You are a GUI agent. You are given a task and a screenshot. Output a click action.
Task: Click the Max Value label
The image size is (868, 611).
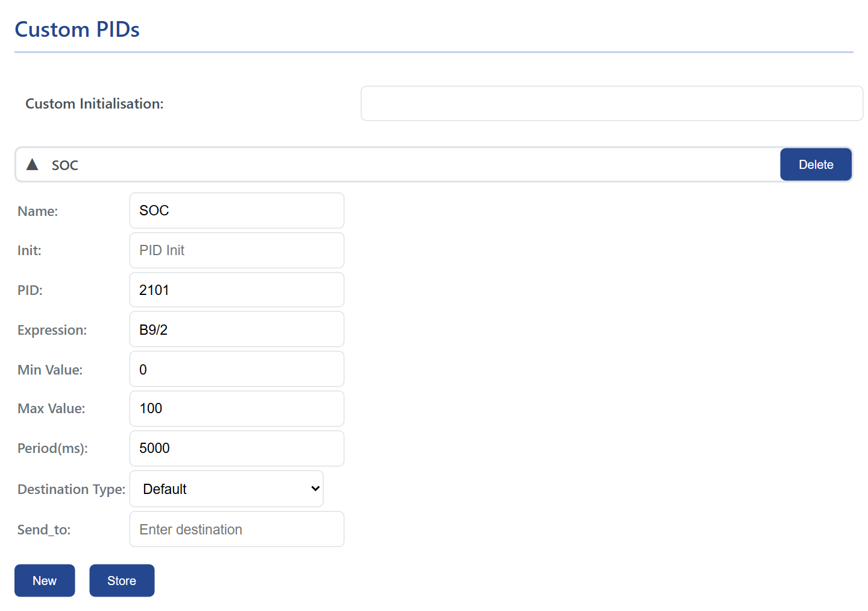pos(51,408)
